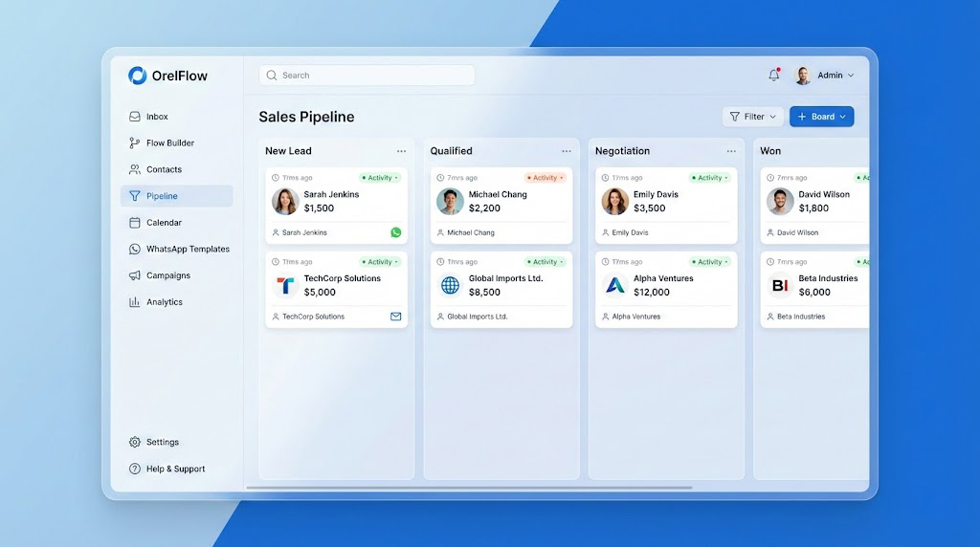Click the OrelFlow logo icon
980x547 pixels.
click(x=138, y=76)
